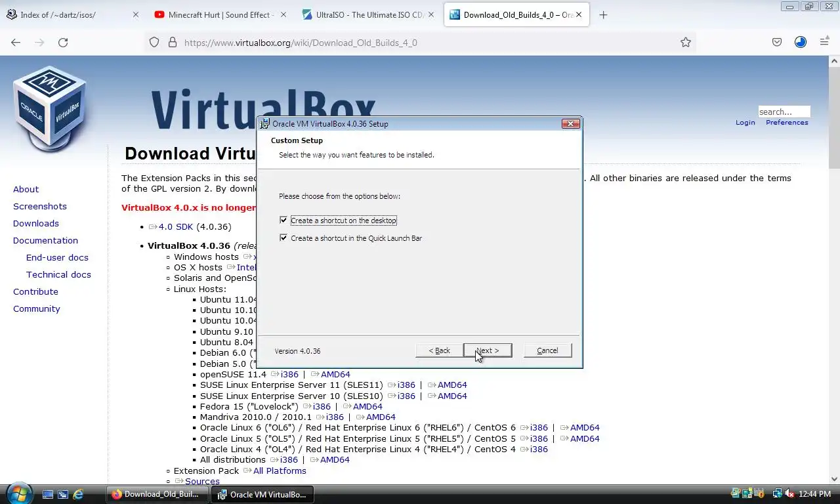Open the End-user docs link
The image size is (840, 504).
tap(57, 257)
